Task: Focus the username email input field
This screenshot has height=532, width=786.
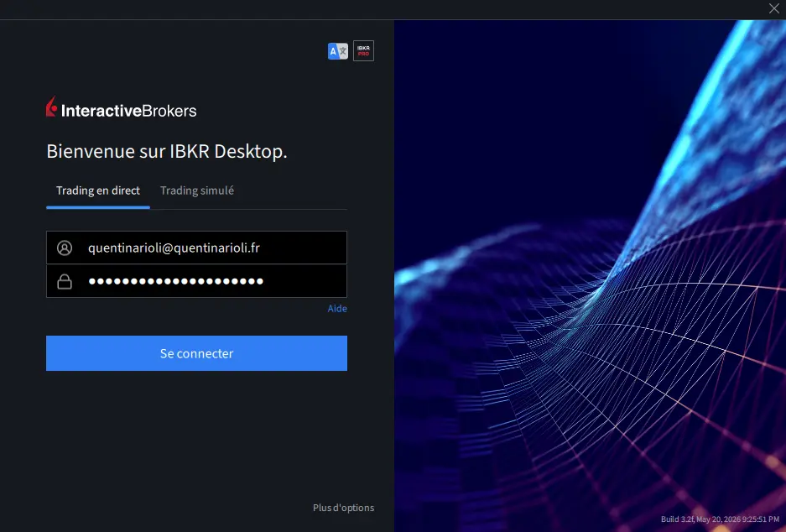Action: [196, 248]
